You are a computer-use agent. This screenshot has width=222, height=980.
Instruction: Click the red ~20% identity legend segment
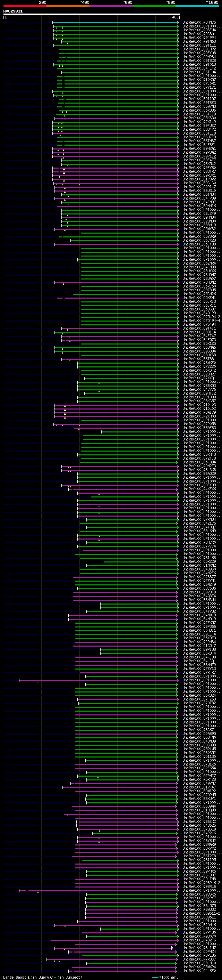click(x=25, y=6)
